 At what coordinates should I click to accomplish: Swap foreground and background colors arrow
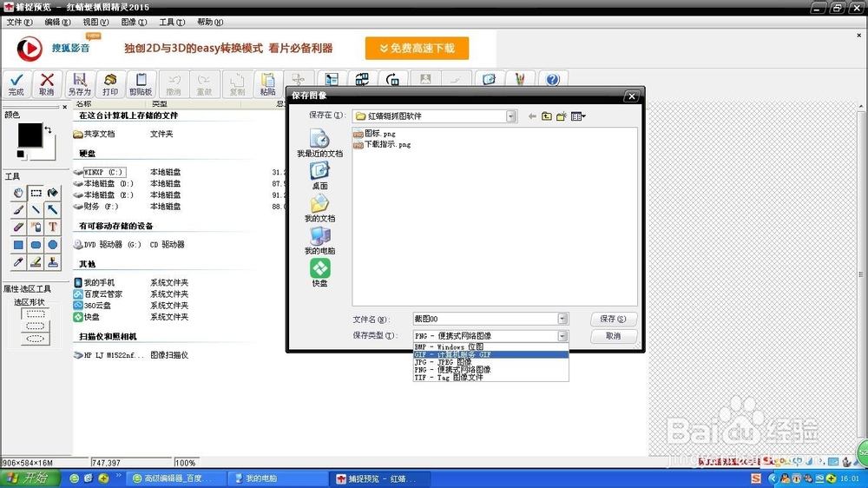tap(48, 129)
